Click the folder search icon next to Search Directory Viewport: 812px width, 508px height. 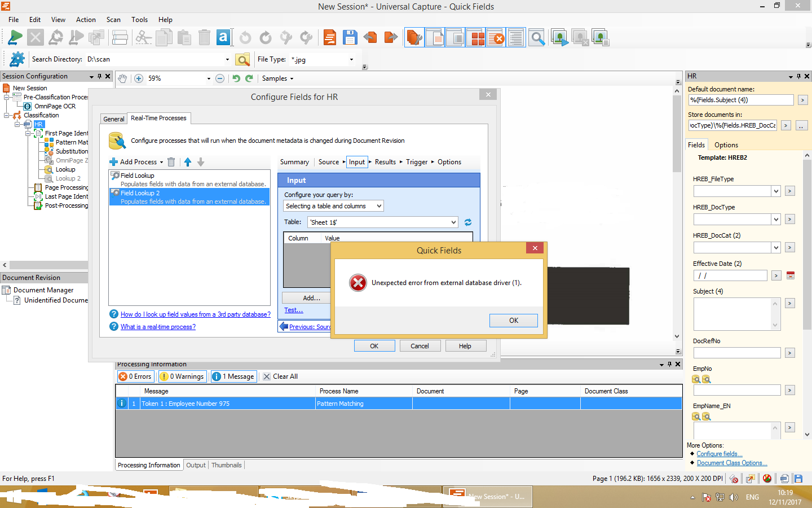(242, 59)
